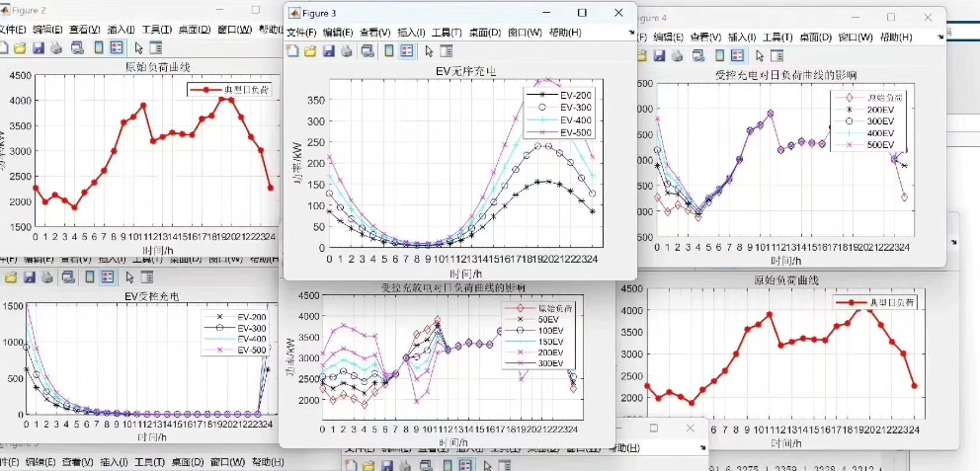Click Print icon in Figure 3 toolbar
This screenshot has height=471, width=980.
click(x=346, y=51)
